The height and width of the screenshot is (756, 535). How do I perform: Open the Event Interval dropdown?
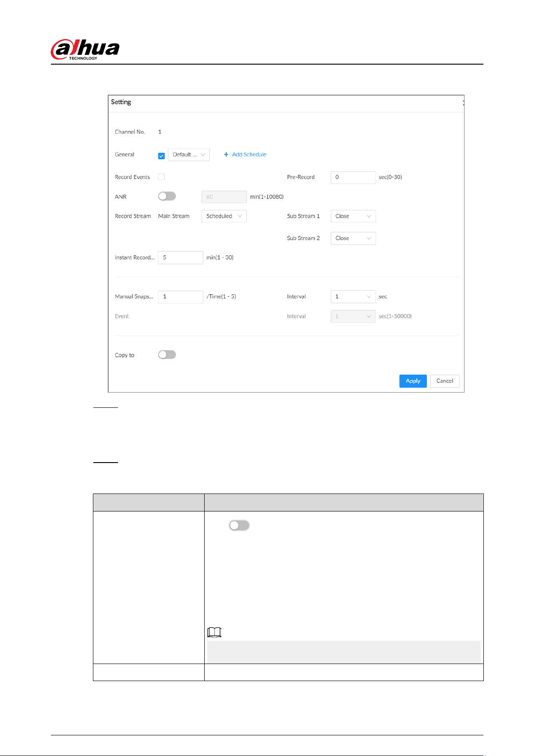click(x=353, y=316)
